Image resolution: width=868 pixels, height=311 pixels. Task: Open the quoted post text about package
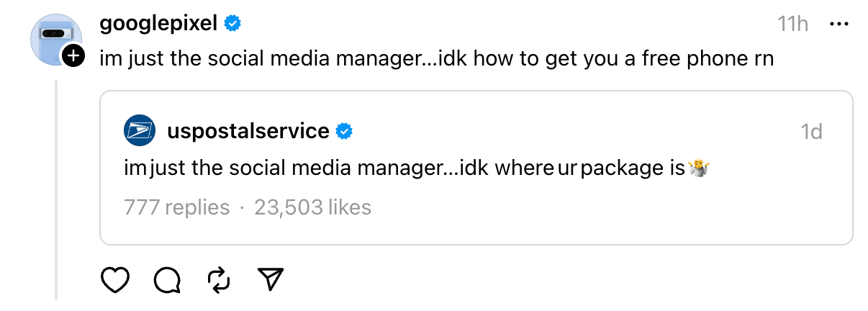pos(403,169)
